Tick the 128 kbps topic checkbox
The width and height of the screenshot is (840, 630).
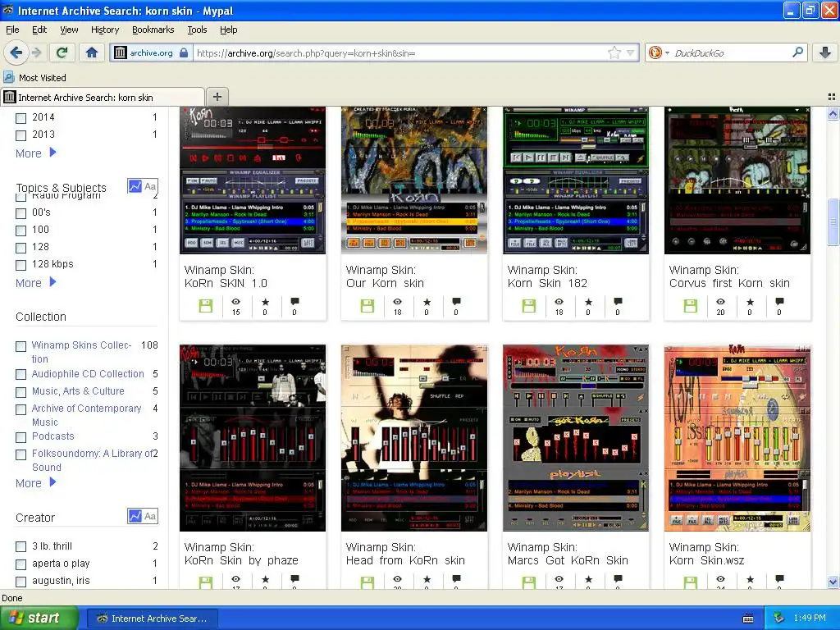click(21, 265)
